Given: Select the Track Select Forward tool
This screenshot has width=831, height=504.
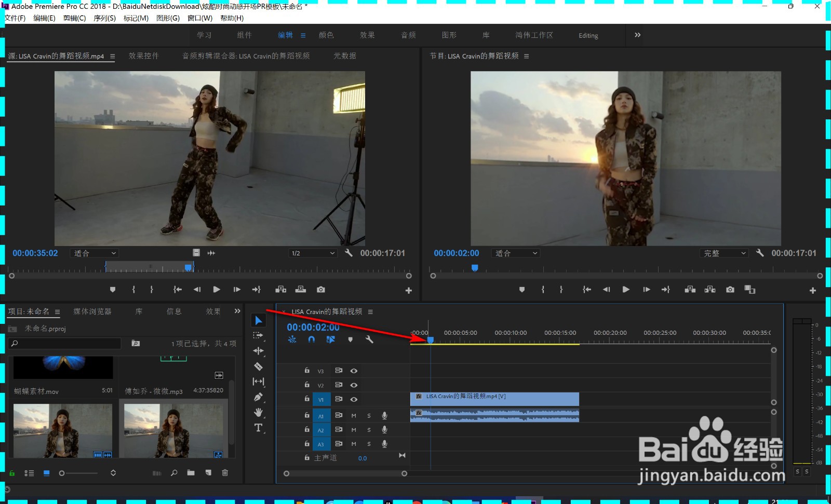Looking at the screenshot, I should pyautogui.click(x=258, y=336).
